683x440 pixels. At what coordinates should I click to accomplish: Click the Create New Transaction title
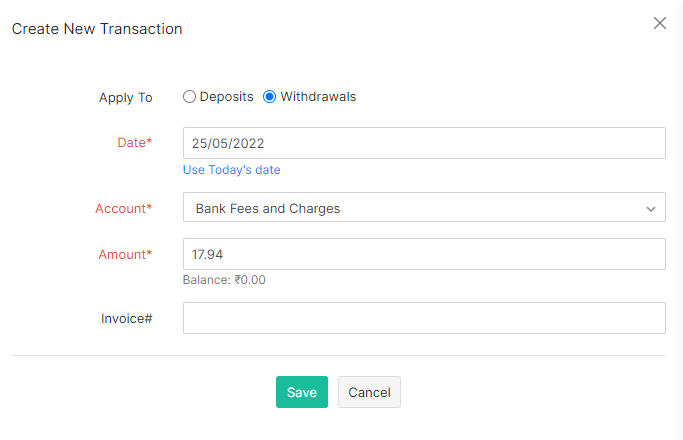click(97, 29)
